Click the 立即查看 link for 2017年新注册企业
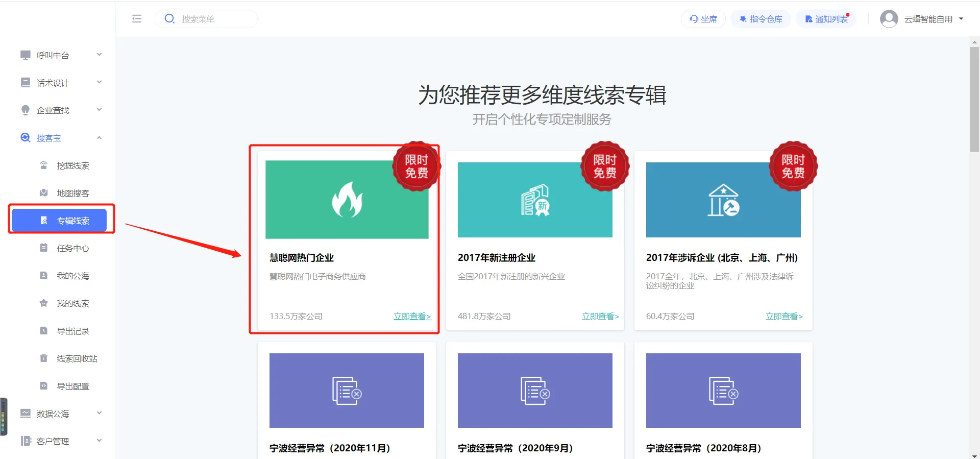Viewport: 980px width, 459px height. (600, 316)
